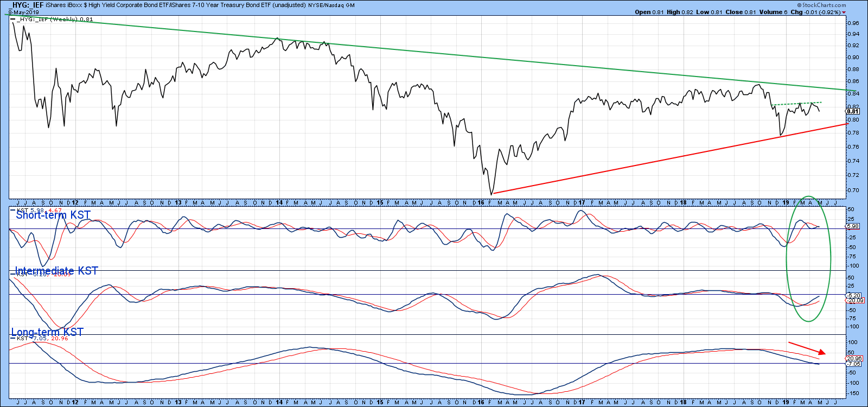Image resolution: width=868 pixels, height=407 pixels.
Task: Click year 18 on the bottom date axis
Action: point(683,403)
